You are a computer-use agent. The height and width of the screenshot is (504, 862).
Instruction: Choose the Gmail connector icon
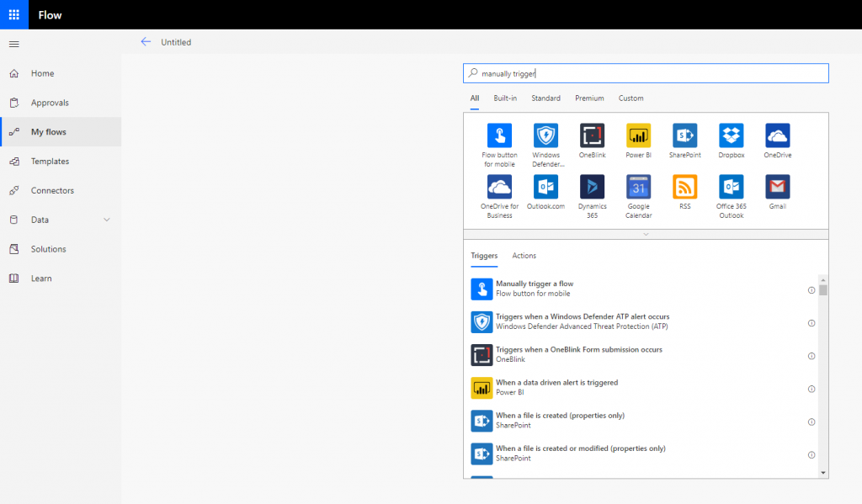777,187
